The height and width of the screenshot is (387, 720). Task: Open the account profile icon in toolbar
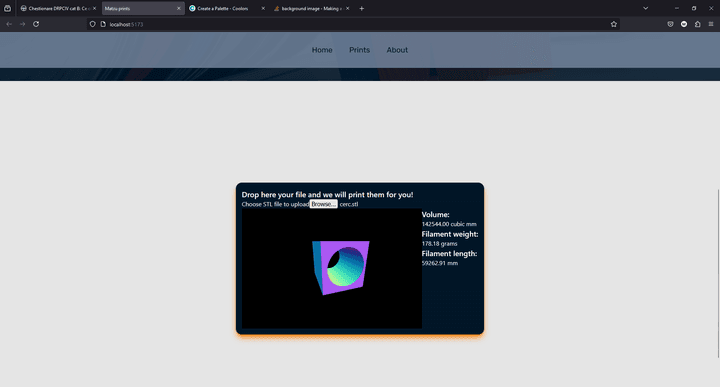[684, 24]
